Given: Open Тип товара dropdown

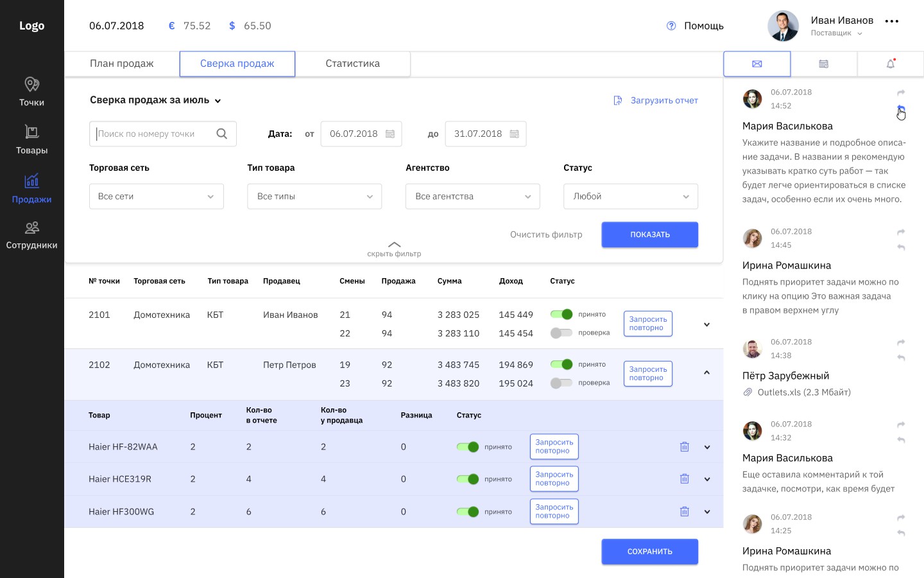Looking at the screenshot, I should click(x=314, y=197).
